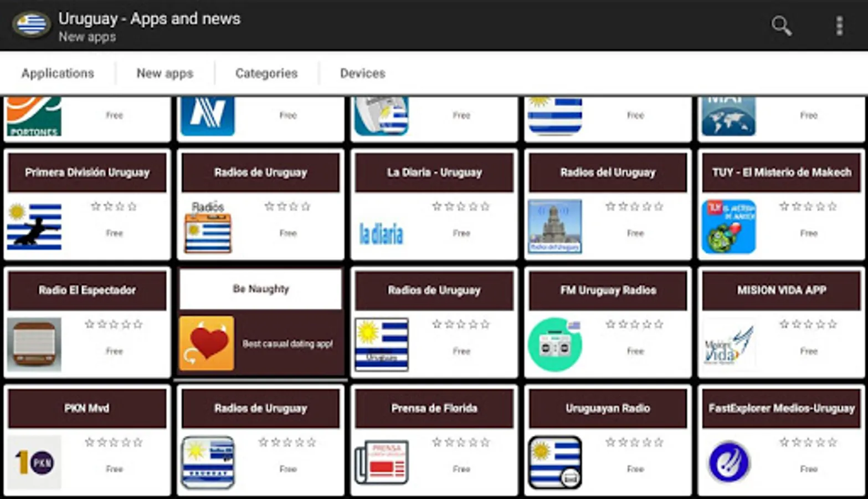Open blue N logo app icon
Screen dimensions: 868x499
click(x=208, y=116)
